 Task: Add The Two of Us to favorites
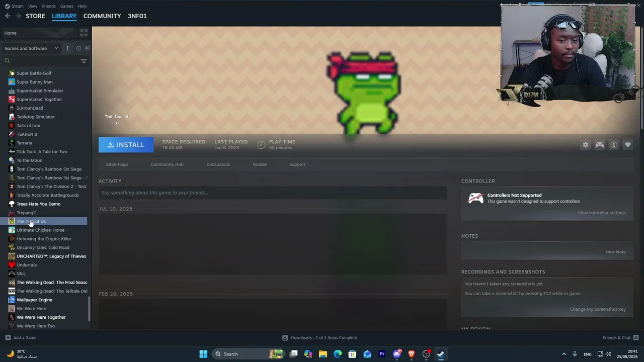[628, 145]
